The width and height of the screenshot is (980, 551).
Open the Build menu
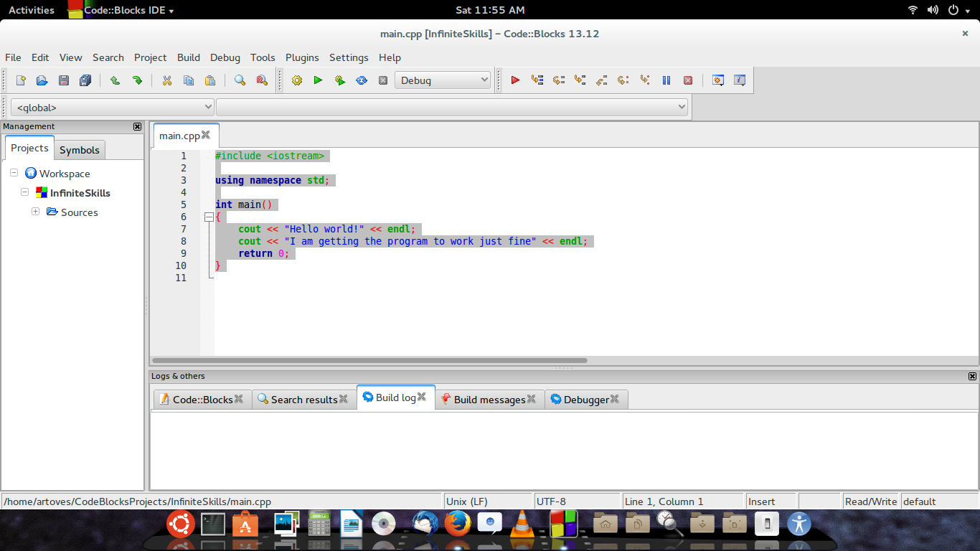click(x=189, y=57)
